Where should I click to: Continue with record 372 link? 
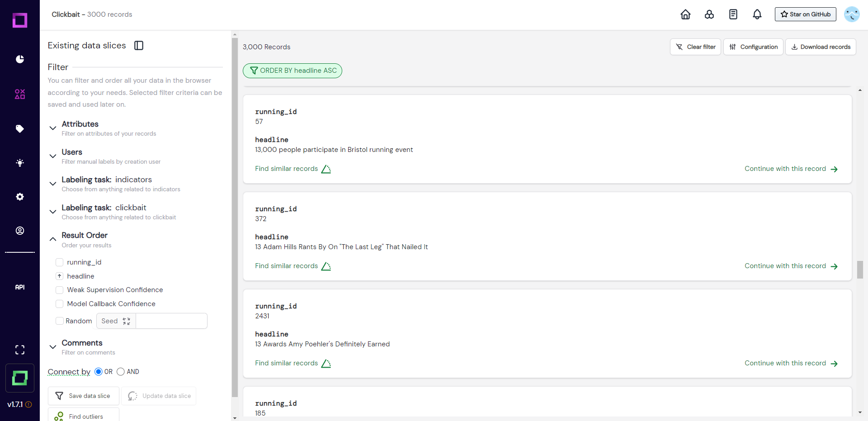[x=791, y=266]
